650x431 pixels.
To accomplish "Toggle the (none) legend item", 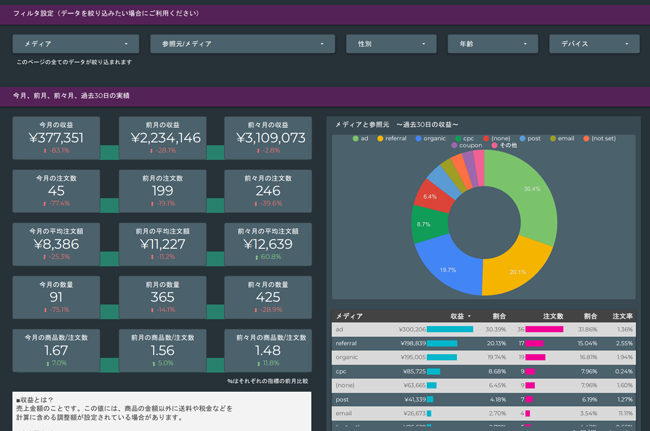I will (497, 138).
